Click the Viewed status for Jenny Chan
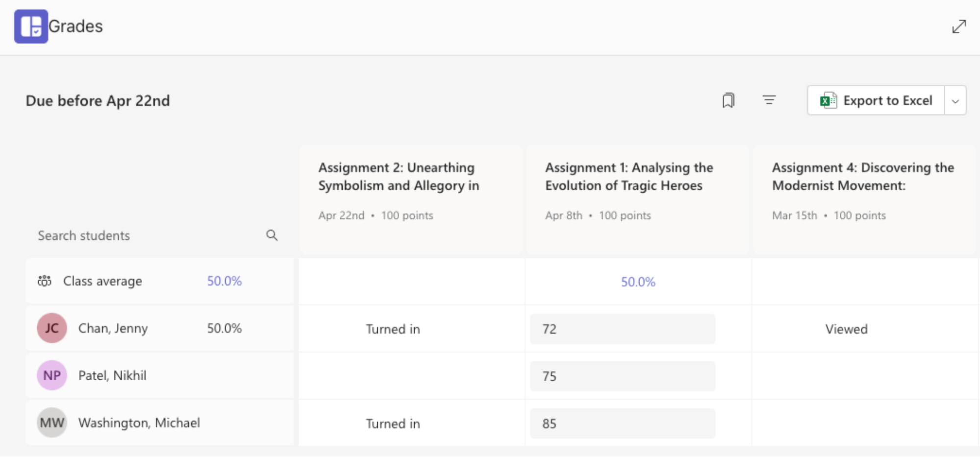 coord(846,329)
